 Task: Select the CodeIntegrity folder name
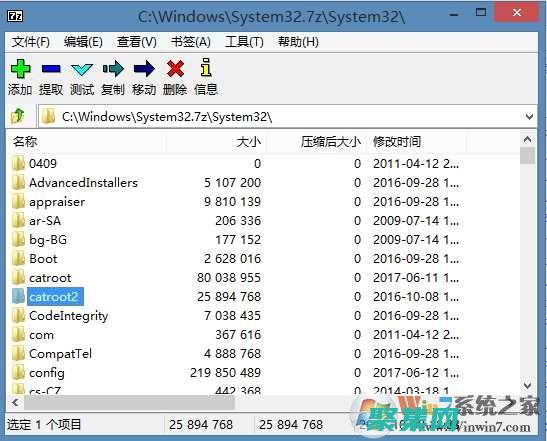pyautogui.click(x=68, y=316)
